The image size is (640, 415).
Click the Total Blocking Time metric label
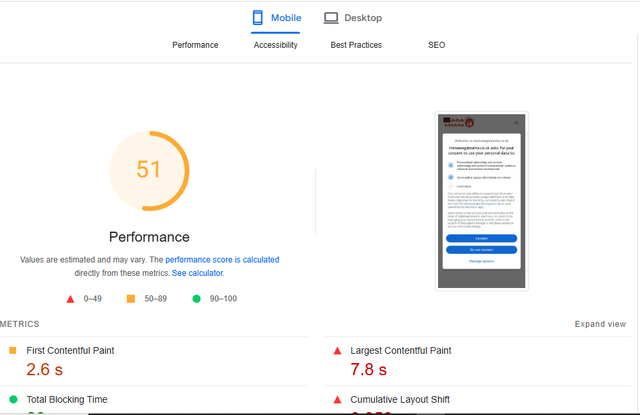tap(67, 399)
